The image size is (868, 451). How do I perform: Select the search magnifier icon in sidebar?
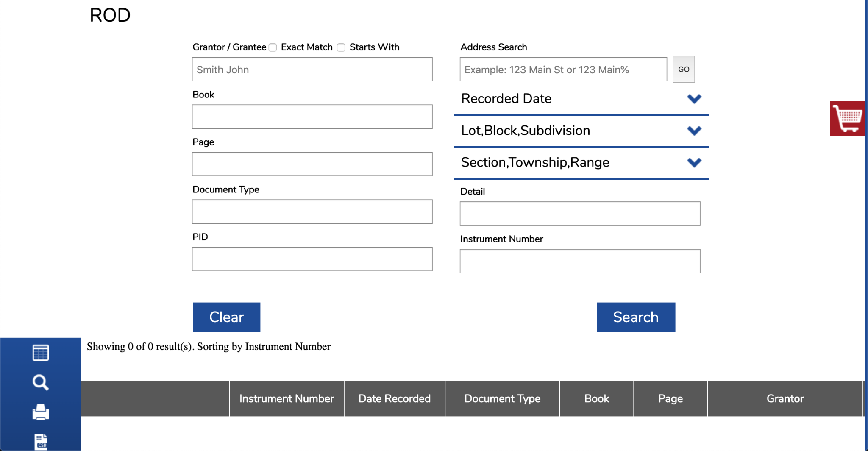40,382
